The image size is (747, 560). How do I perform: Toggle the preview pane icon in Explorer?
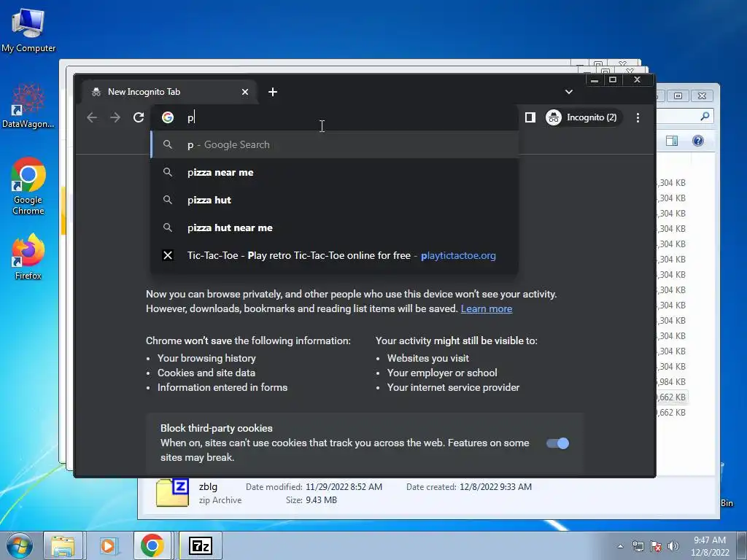[x=672, y=141]
